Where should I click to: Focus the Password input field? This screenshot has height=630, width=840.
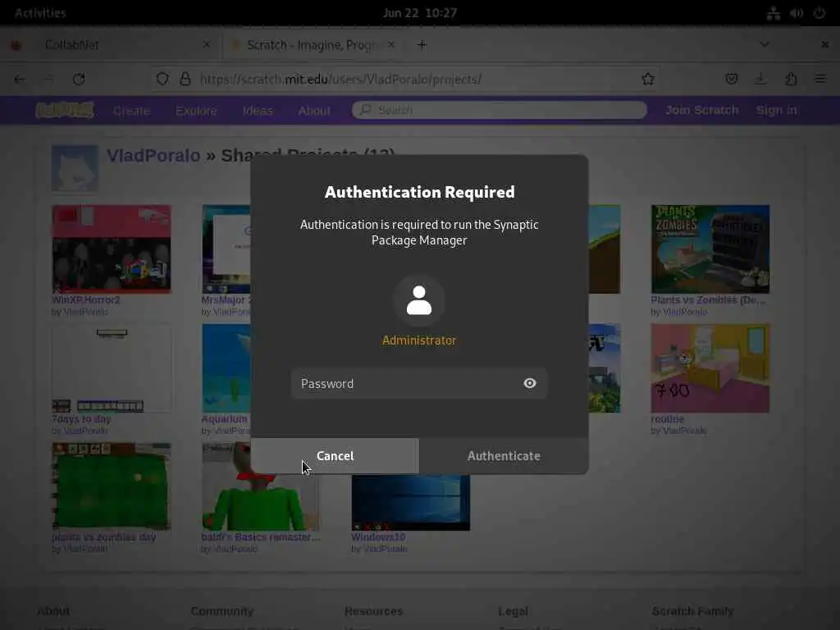point(419,384)
